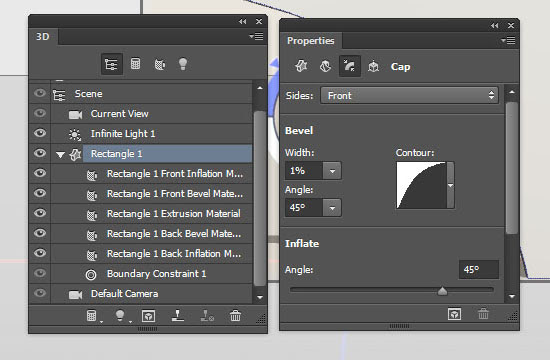Select the Infinite Light 1 row
Viewport: 550px width, 360px height.
(x=152, y=134)
